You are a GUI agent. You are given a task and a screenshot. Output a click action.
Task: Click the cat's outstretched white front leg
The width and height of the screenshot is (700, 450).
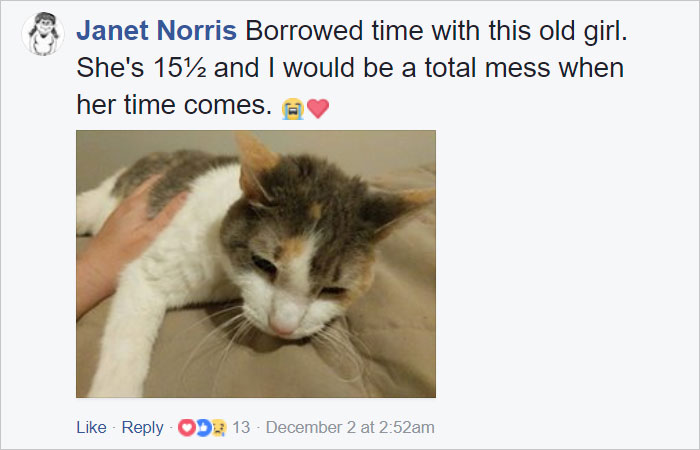point(127,339)
